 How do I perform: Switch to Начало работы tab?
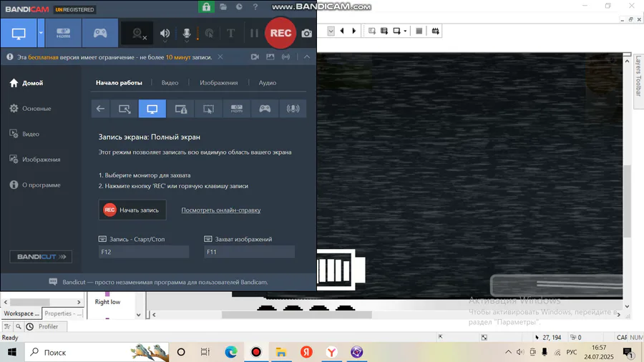(119, 82)
